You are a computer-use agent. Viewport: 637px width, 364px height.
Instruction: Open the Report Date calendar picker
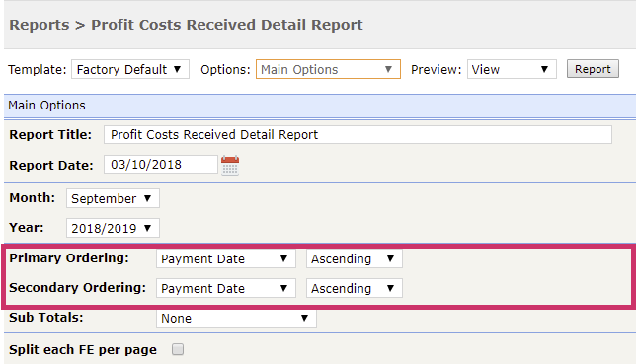click(230, 165)
